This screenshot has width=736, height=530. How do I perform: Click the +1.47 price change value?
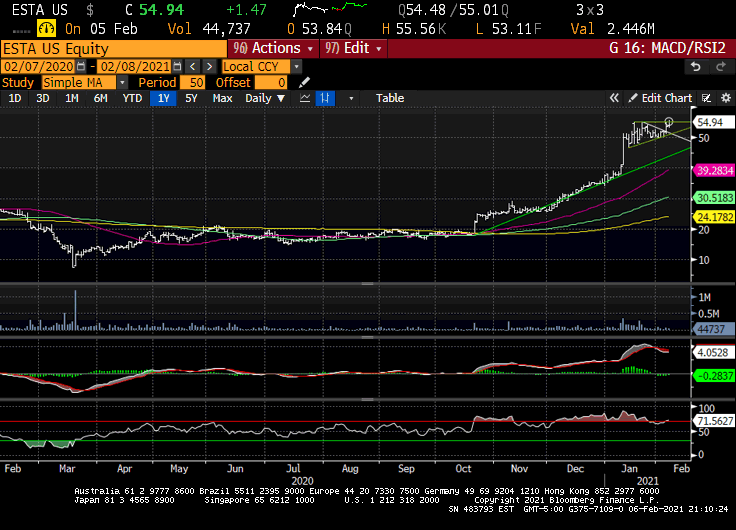click(x=246, y=9)
